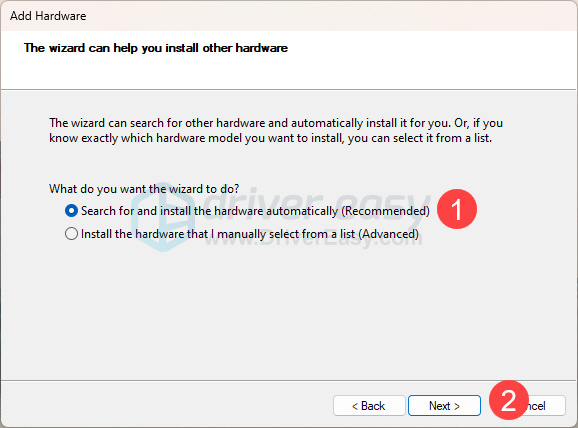Click the Next > button
The height and width of the screenshot is (428, 578).
click(x=444, y=406)
